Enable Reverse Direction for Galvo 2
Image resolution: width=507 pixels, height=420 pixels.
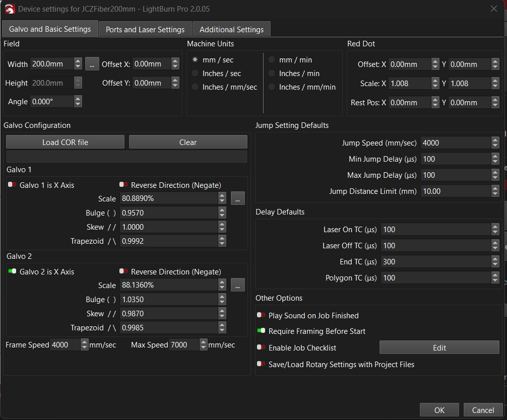(123, 272)
